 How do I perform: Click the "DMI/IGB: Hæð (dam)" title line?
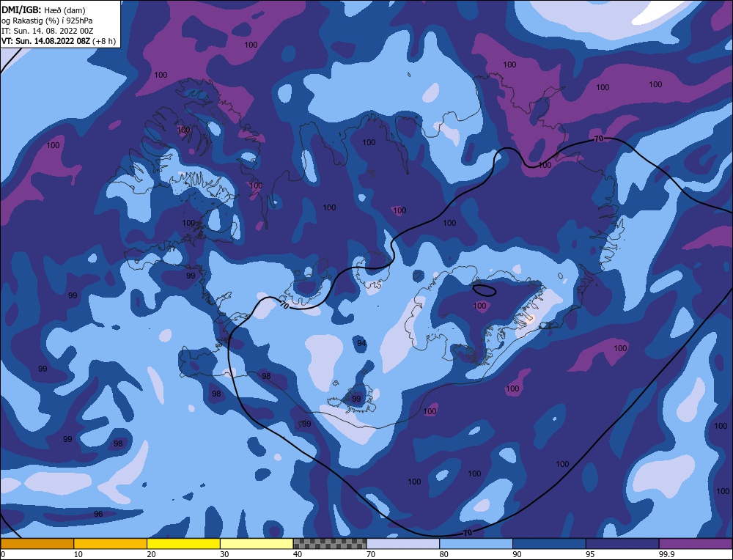click(43, 10)
